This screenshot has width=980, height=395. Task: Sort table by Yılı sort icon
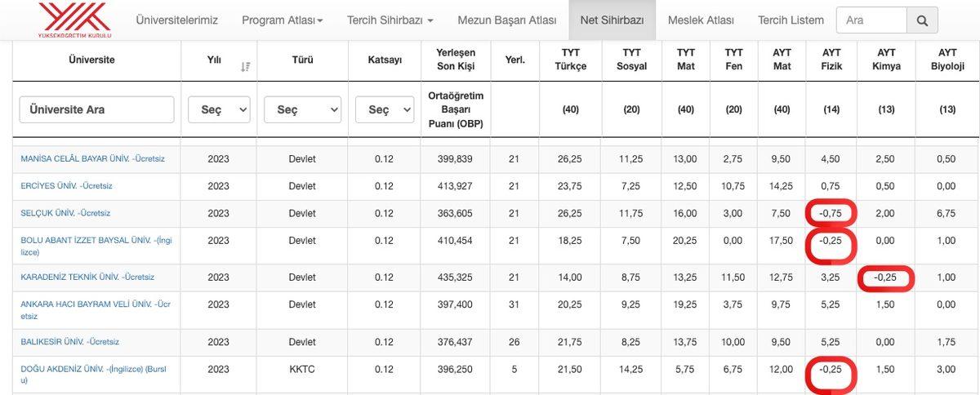245,66
